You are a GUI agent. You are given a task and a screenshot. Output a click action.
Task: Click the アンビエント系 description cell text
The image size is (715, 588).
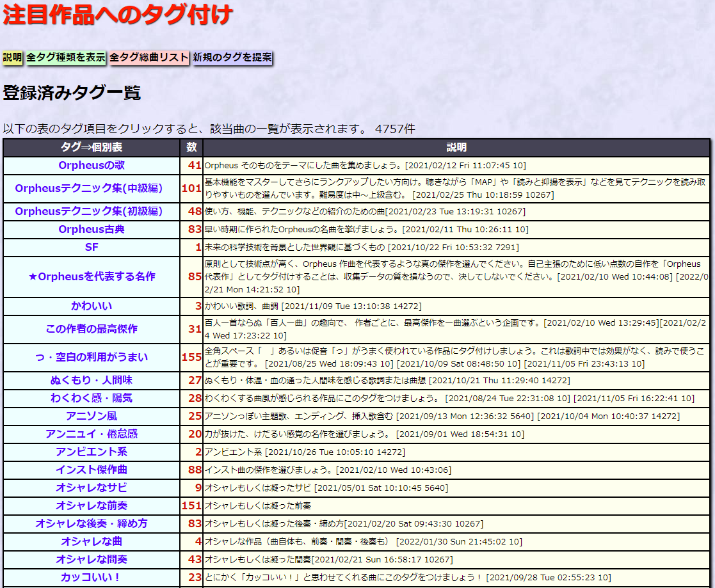[305, 452]
